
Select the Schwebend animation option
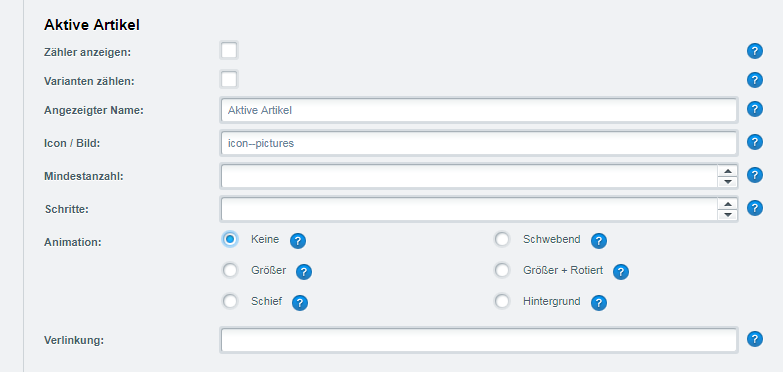(x=502, y=240)
